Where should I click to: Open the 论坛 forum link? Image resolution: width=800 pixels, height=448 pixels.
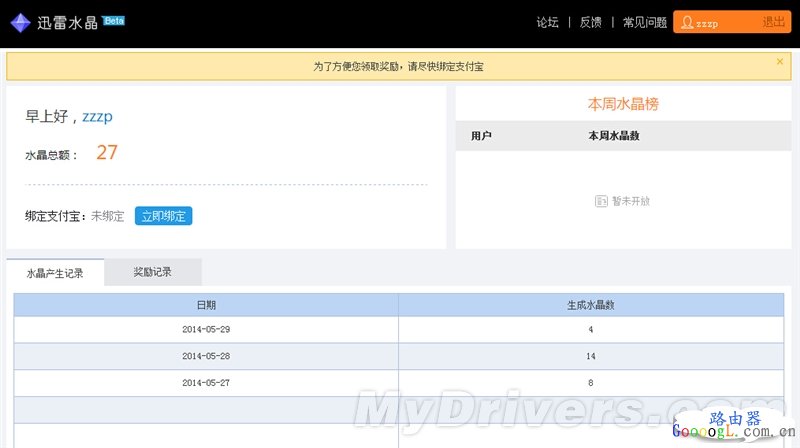click(547, 22)
